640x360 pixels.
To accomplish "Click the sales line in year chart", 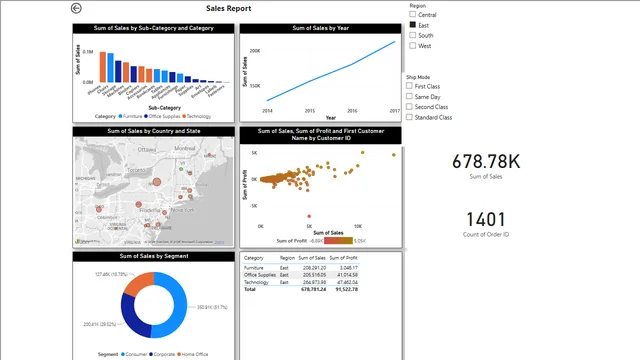I will tap(331, 72).
